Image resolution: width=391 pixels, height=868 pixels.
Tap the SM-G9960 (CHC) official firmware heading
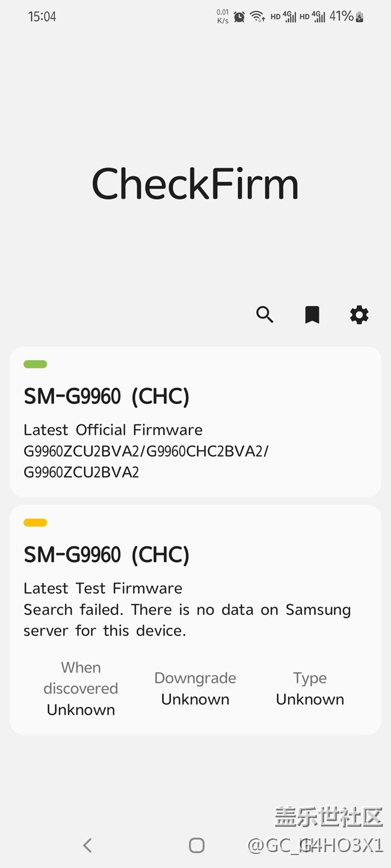[106, 396]
